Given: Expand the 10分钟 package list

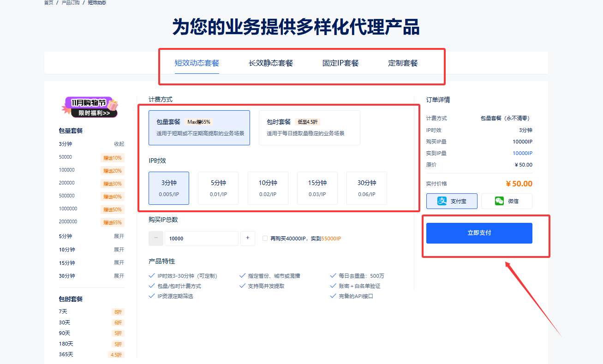Looking at the screenshot, I should [x=119, y=250].
